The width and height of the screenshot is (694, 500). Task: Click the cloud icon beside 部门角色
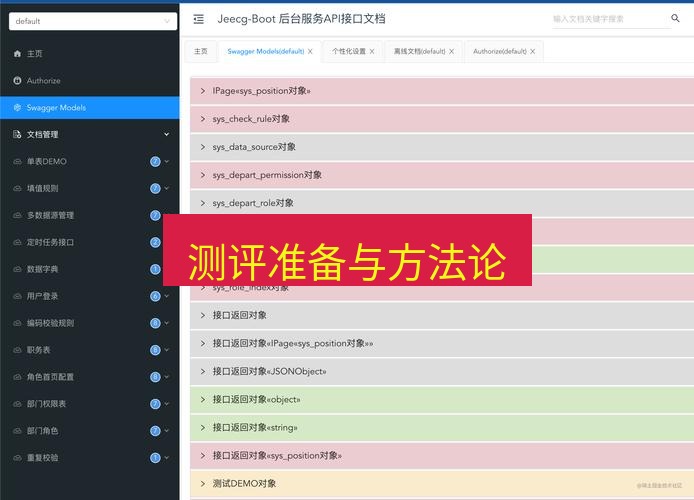pos(17,431)
